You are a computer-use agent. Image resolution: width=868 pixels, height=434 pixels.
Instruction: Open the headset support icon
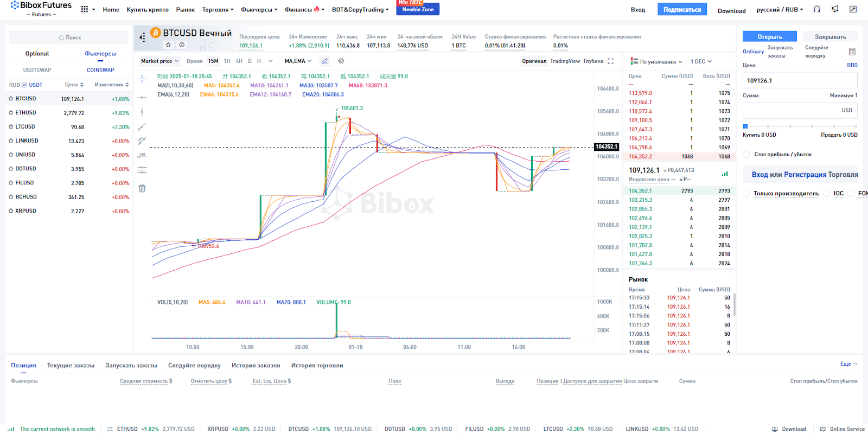(816, 9)
